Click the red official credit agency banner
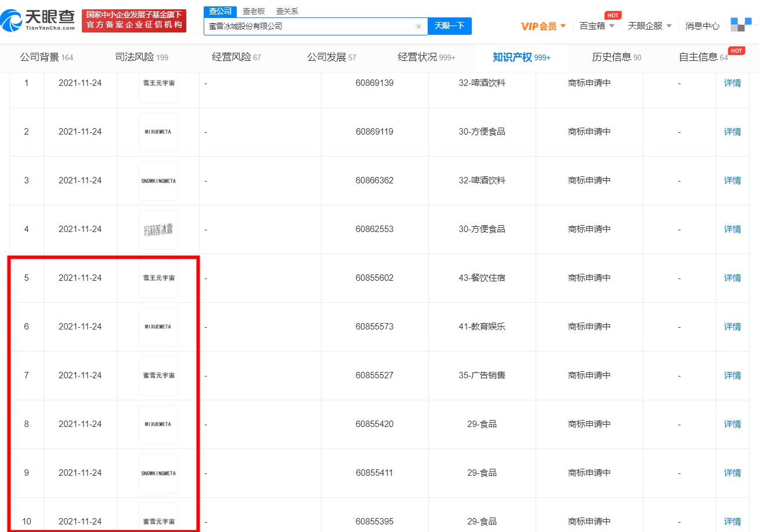This screenshot has height=532, width=759. pyautogui.click(x=134, y=20)
